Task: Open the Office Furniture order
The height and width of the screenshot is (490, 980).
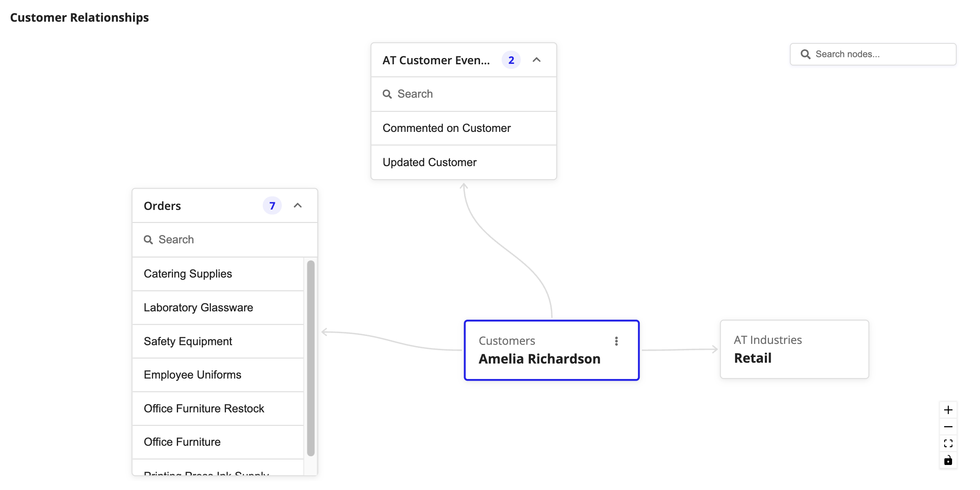Action: point(218,442)
